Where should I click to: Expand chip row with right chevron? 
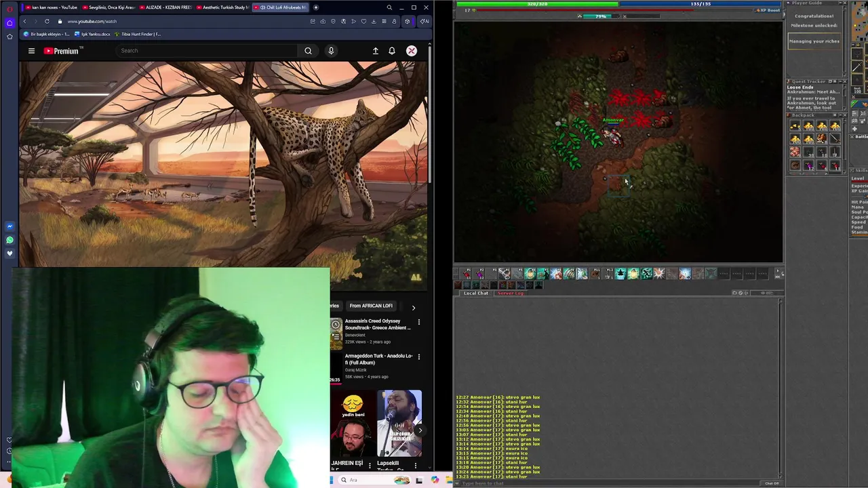click(x=414, y=308)
